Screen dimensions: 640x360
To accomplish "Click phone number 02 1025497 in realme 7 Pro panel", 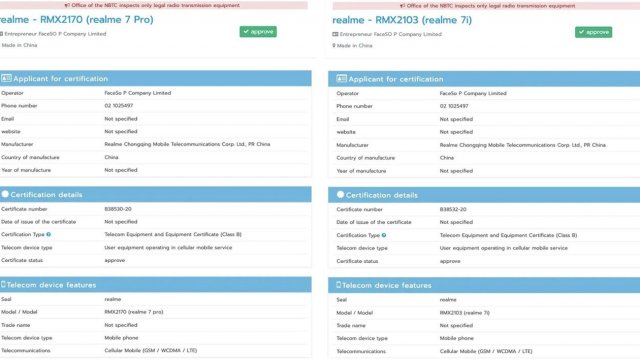I will (119, 105).
